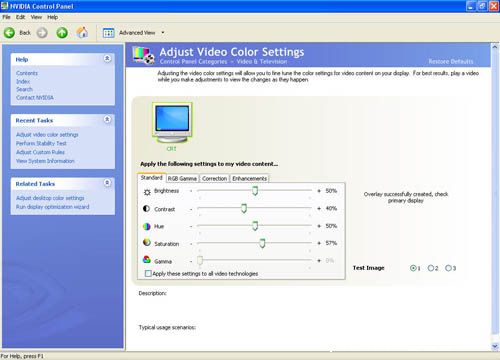Click the Back label in toolbar
Screen dimensions: 500x360
(25, 33)
